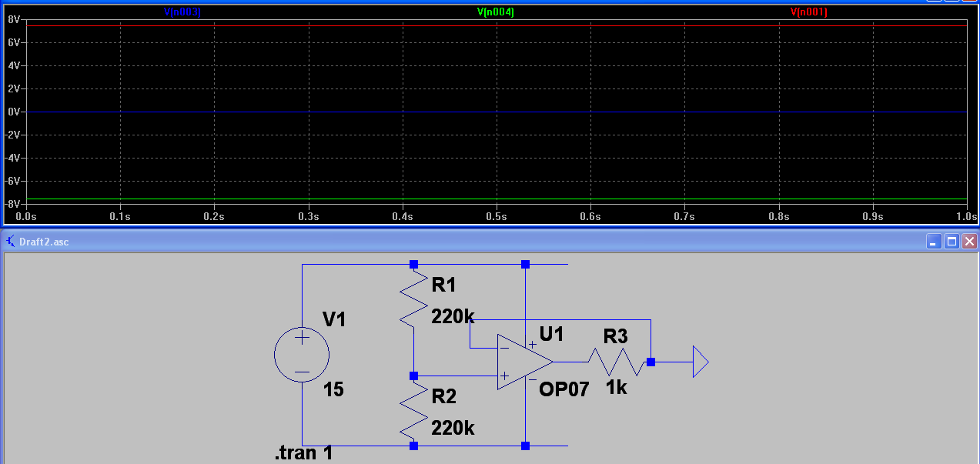The height and width of the screenshot is (464, 980).
Task: Click the 15 value of source V1
Action: pyautogui.click(x=333, y=389)
